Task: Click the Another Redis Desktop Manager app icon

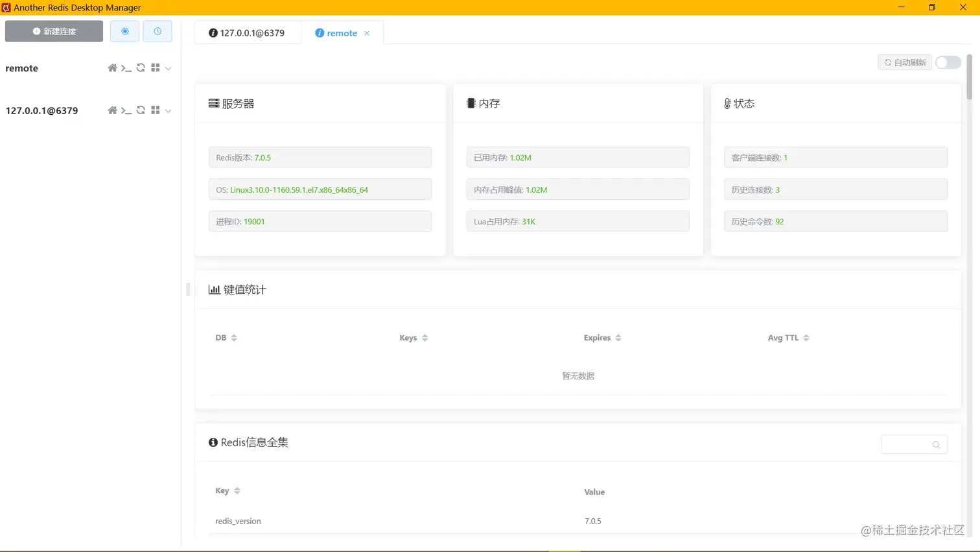Action: pos(6,7)
